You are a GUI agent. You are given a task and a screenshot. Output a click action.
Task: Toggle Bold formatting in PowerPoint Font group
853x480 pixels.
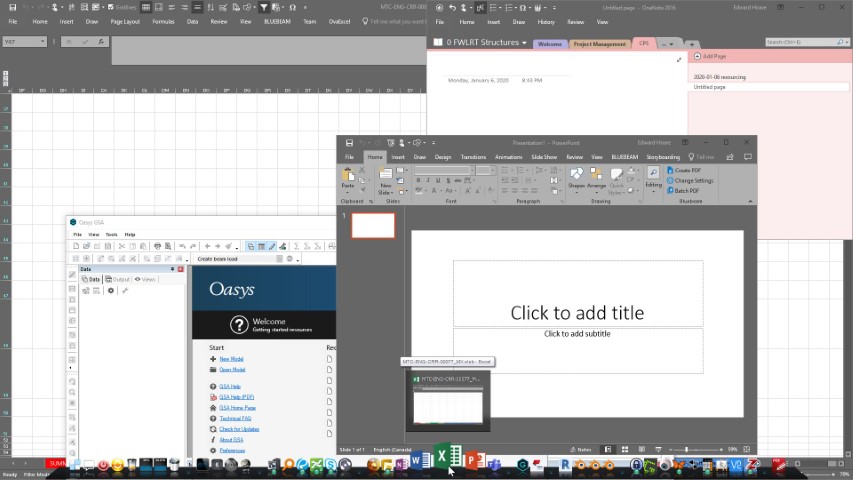click(418, 181)
